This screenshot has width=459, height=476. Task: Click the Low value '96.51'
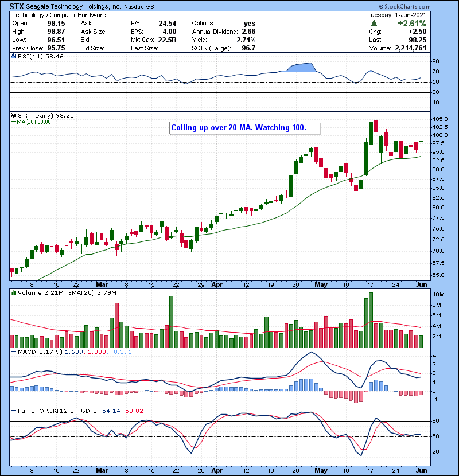click(x=56, y=40)
